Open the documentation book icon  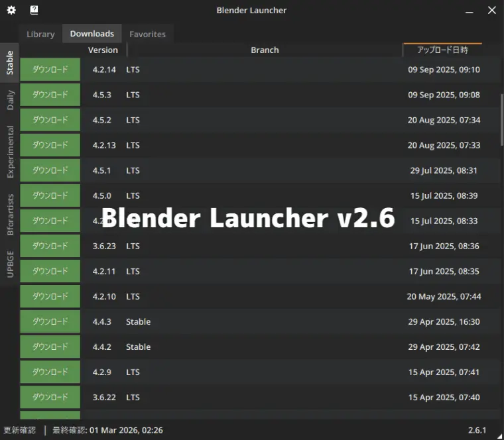pos(34,10)
